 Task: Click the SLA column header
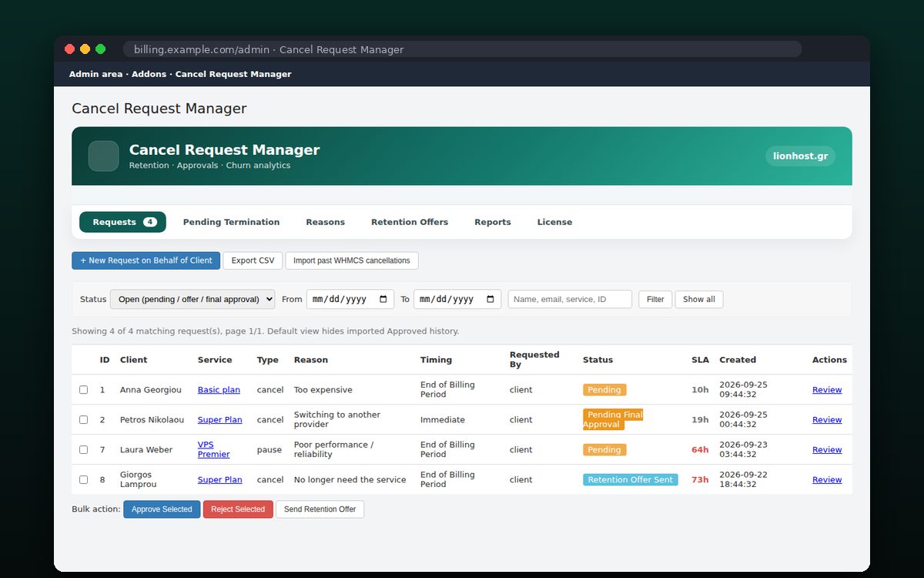[700, 360]
